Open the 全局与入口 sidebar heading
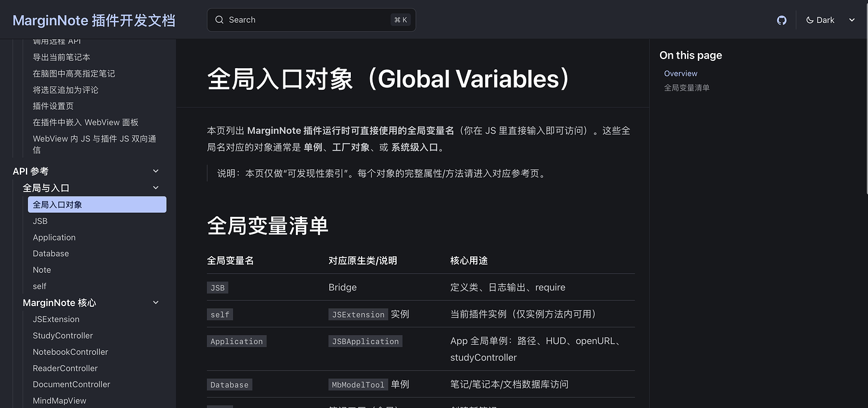Screen dimensions: 868x408 coord(46,188)
